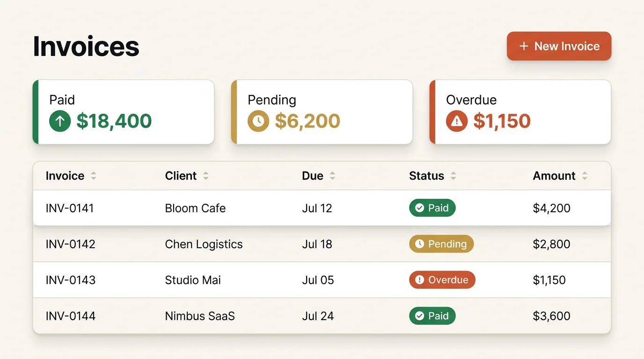Click due date Jul 24
The width and height of the screenshot is (644, 359).
(318, 316)
